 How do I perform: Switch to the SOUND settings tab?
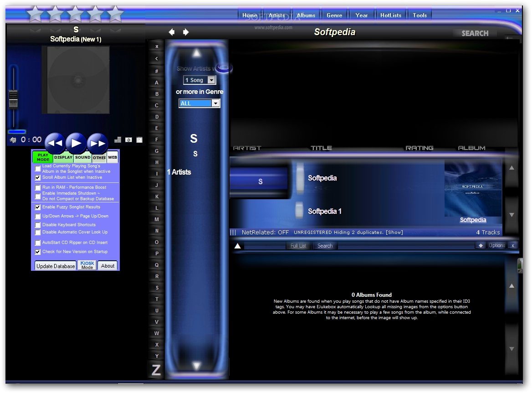point(83,157)
